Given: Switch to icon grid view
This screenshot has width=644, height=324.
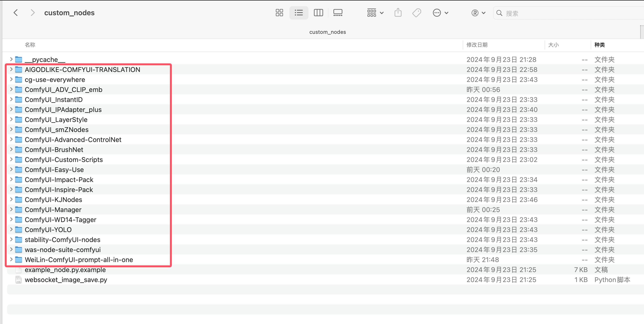Looking at the screenshot, I should click(x=279, y=13).
